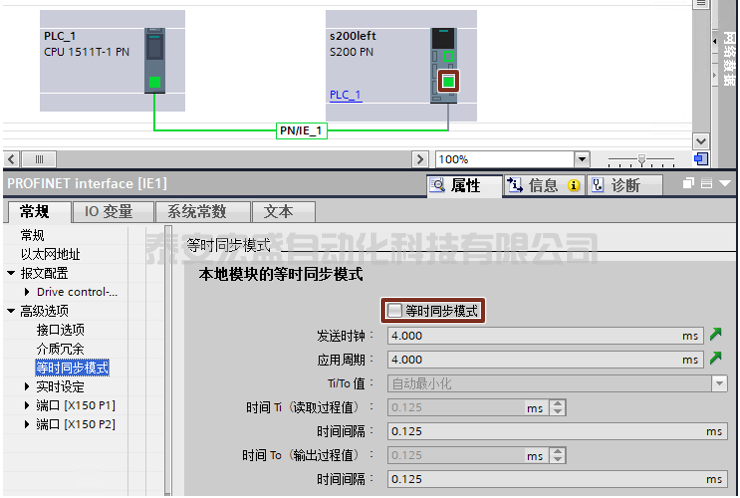Open the 100% zoom level dropdown

(582, 159)
